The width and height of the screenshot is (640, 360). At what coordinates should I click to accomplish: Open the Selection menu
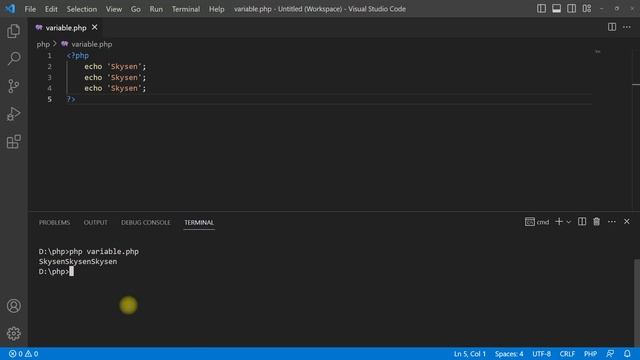point(82,9)
